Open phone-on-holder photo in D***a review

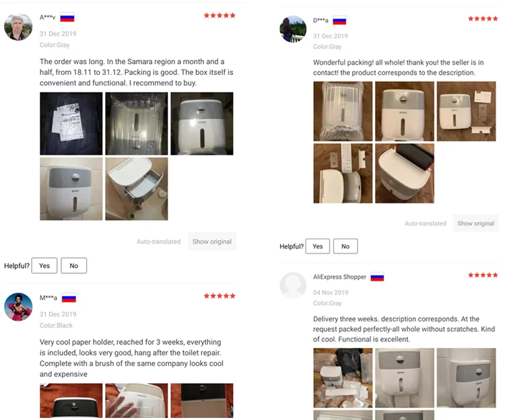click(x=405, y=173)
